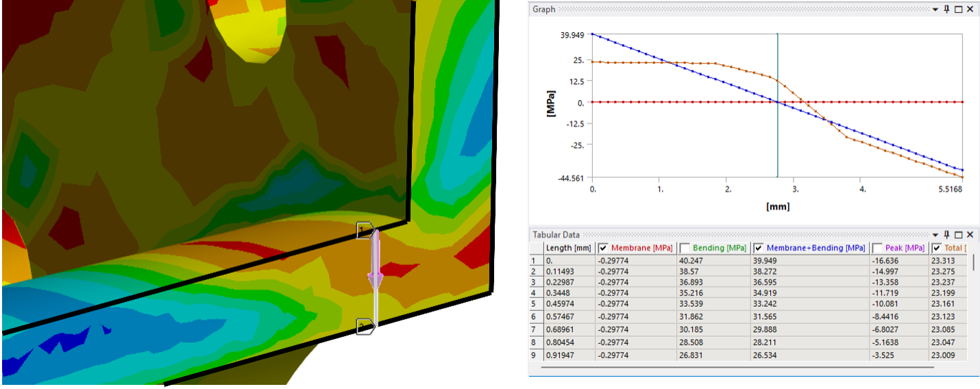Select Bending cell 40.247
The image size is (980, 389).
tap(713, 260)
